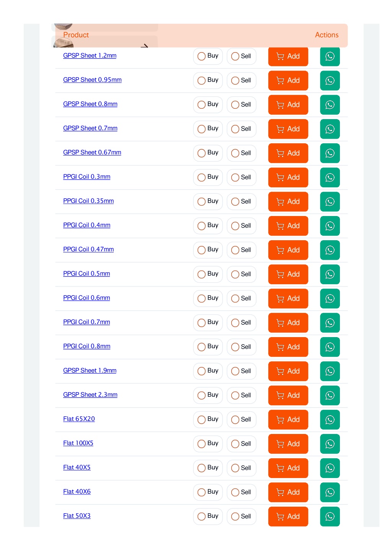Click WhatsApp icon for PPGI Coil 0.8mm
Image resolution: width=392 pixels, height=555 pixels.
[330, 347]
